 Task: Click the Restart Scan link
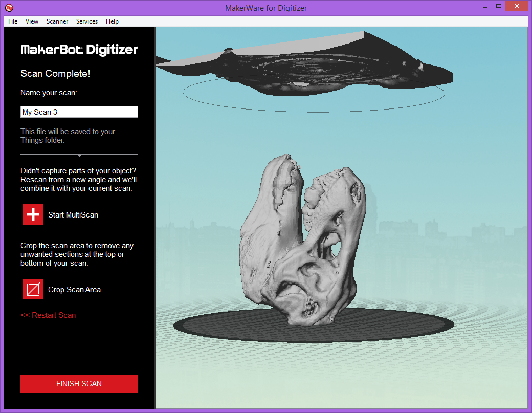point(48,315)
